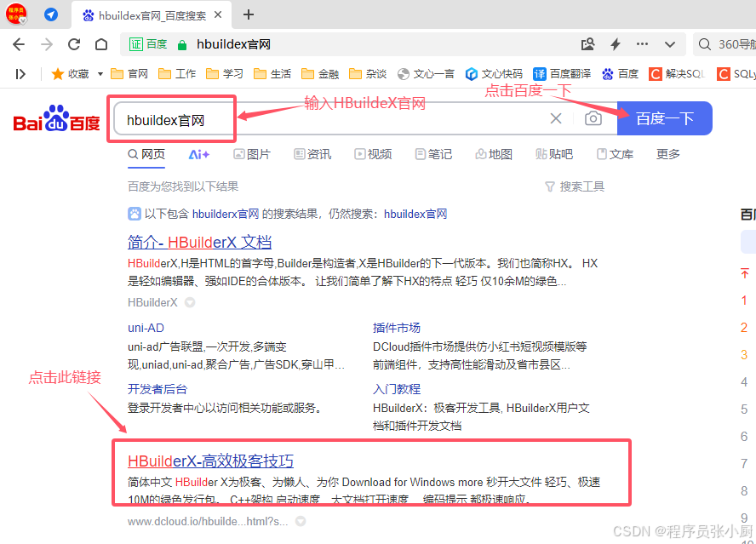Image resolution: width=756 pixels, height=544 pixels.
Task: Switch to the 文库 tab
Action: point(615,154)
